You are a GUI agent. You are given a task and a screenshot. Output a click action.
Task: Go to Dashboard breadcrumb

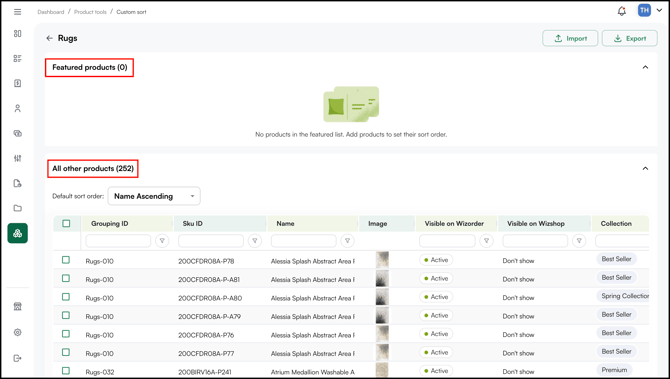point(51,12)
